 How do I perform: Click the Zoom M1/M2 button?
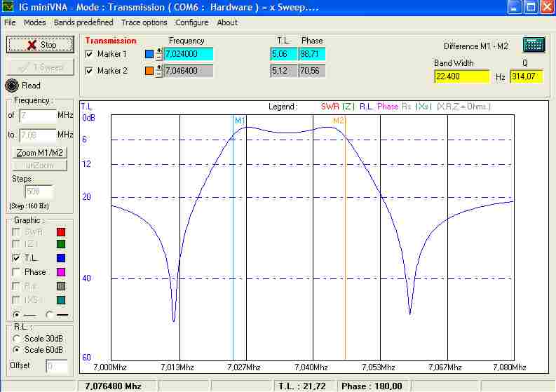pos(40,153)
